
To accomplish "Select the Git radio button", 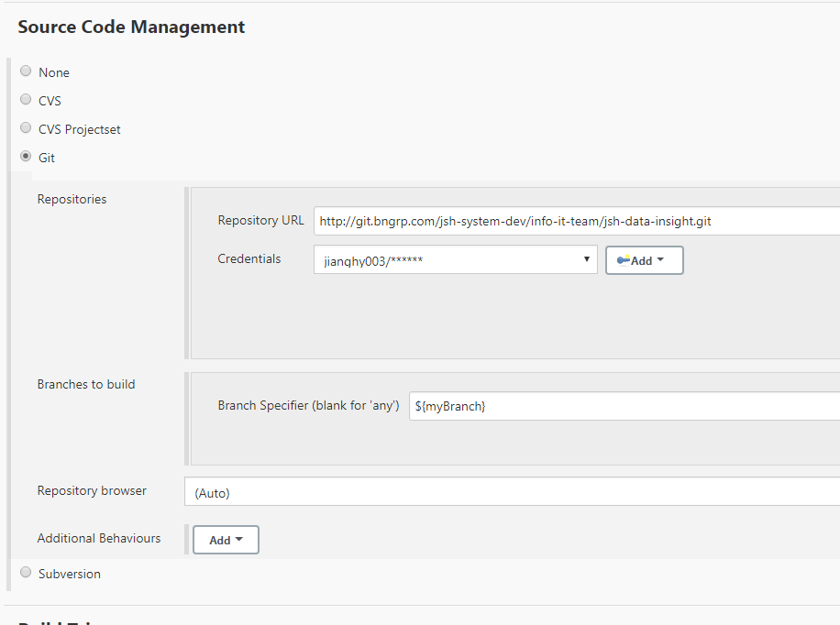I will (x=26, y=157).
